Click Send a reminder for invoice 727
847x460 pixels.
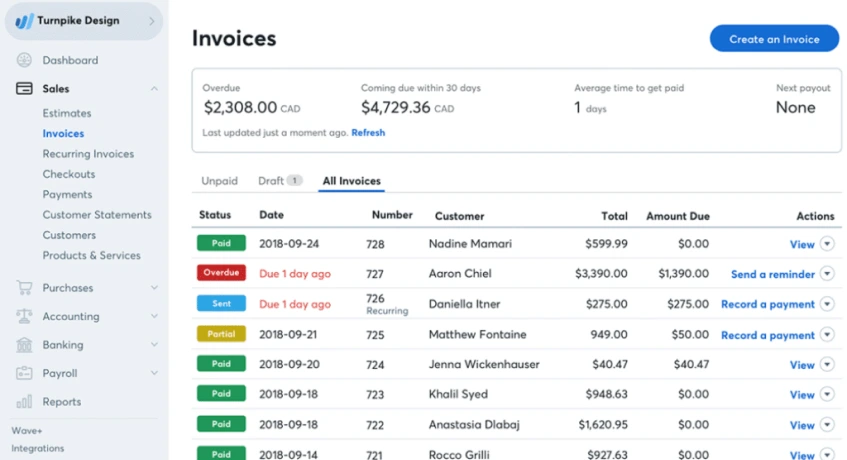click(x=772, y=274)
